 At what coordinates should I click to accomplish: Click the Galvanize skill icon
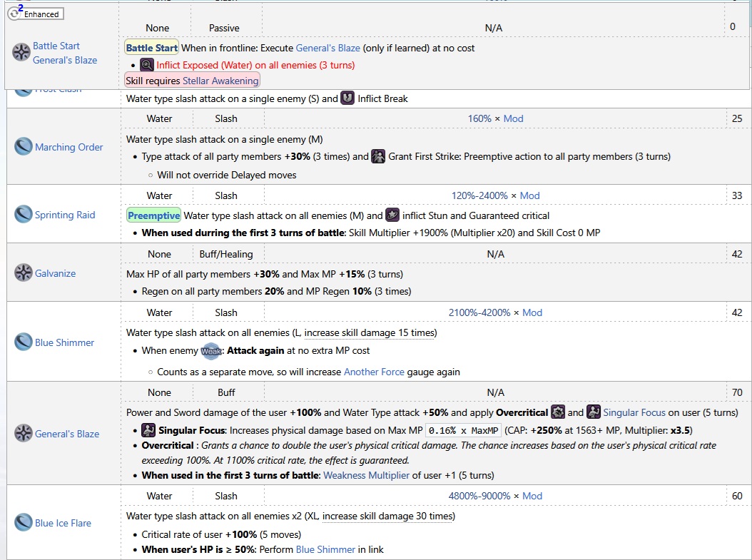(24, 273)
